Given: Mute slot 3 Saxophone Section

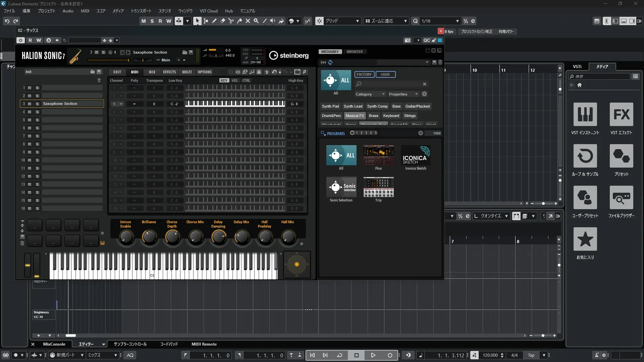Looking at the screenshot, I should 30,104.
